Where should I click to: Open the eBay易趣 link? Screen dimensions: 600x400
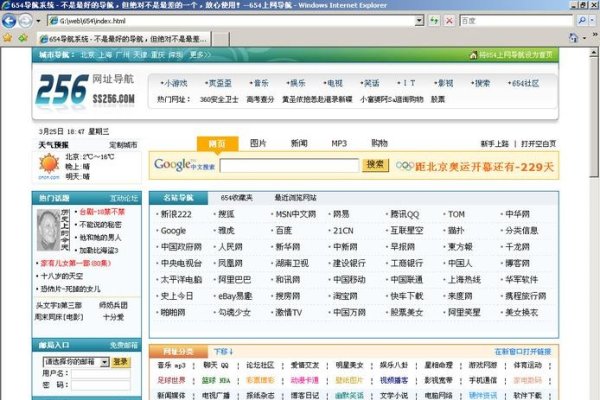(235, 296)
